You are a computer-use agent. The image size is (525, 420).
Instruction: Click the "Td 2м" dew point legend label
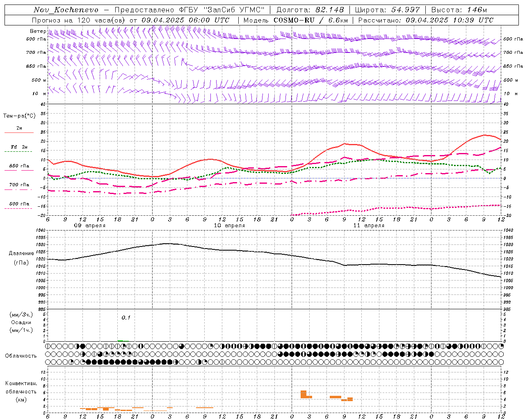19,147
